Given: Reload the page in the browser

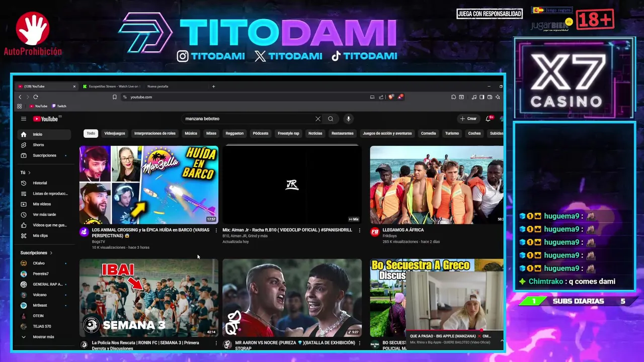Looking at the screenshot, I should tap(36, 97).
